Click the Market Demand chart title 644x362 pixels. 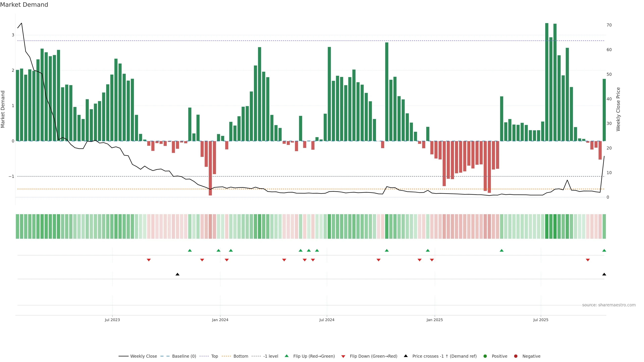pos(24,5)
